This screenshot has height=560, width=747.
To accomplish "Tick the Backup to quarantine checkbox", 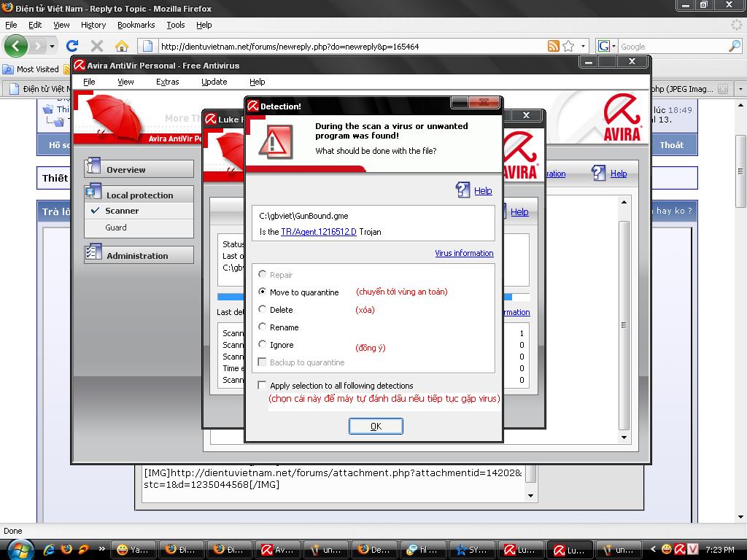I will click(262, 362).
